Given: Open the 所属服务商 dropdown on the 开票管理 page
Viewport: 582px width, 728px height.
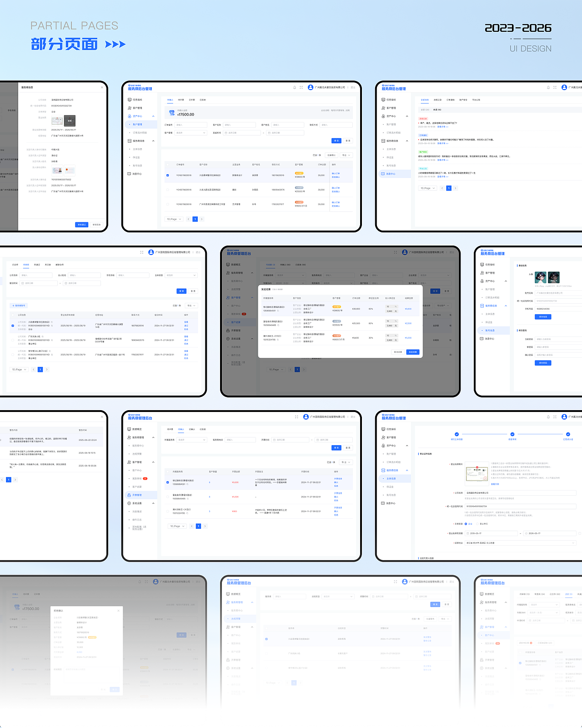Looking at the screenshot, I should pos(191,440).
